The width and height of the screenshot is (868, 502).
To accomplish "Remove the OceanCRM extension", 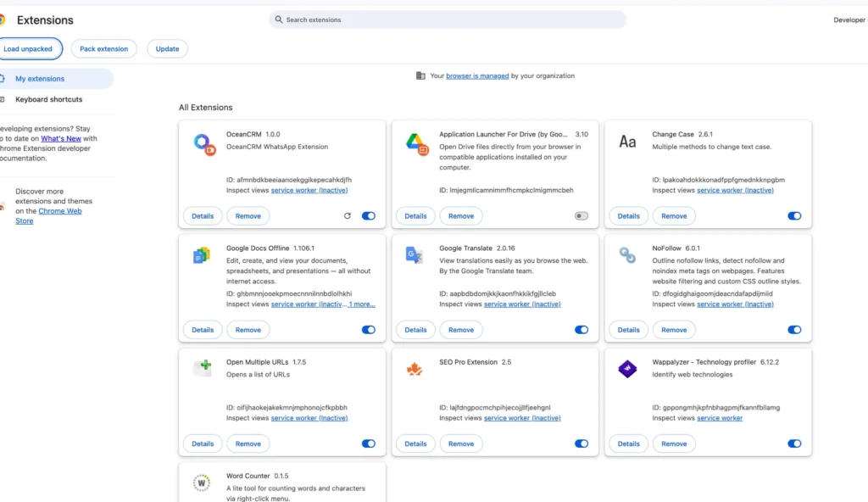I will (248, 216).
